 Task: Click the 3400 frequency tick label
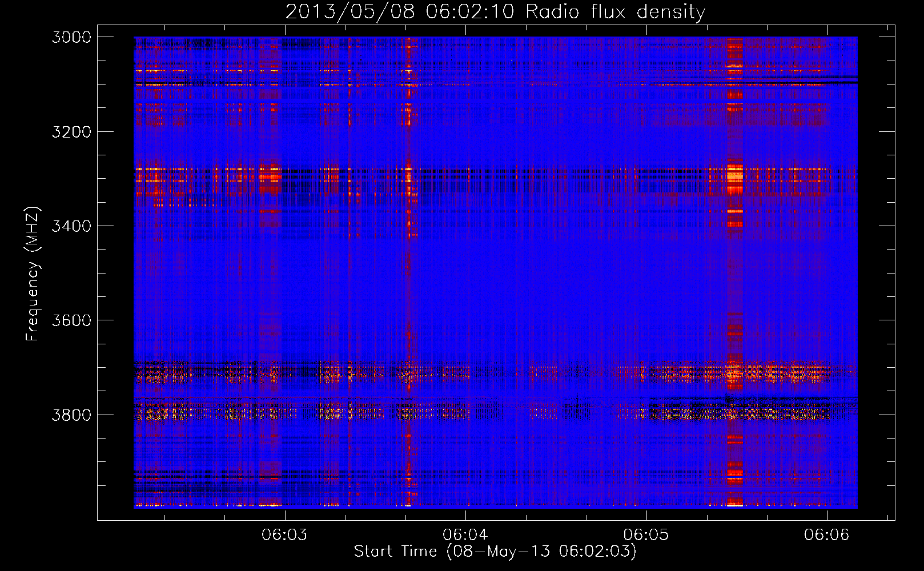pyautogui.click(x=71, y=226)
